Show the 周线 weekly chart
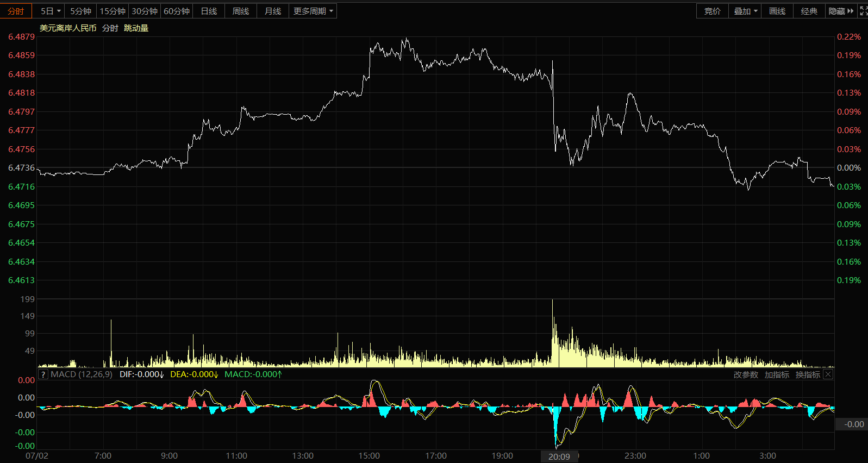This screenshot has width=868, height=463. (x=241, y=11)
